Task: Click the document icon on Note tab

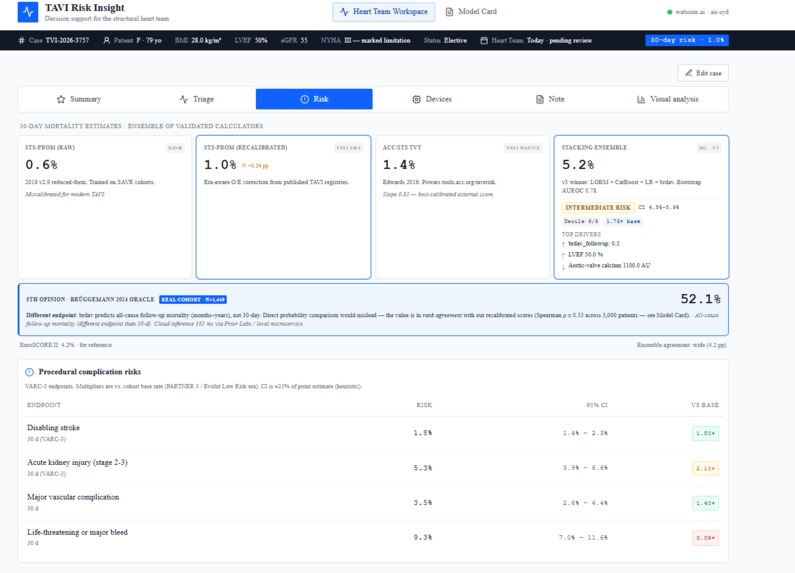Action: [x=540, y=99]
